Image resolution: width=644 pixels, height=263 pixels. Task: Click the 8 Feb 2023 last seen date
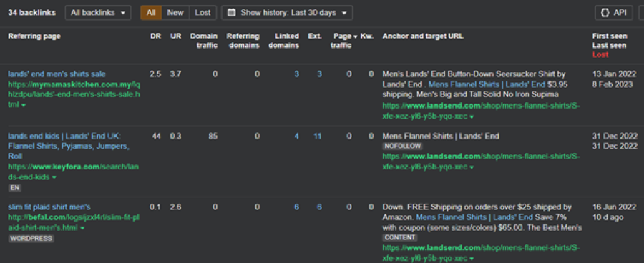coord(613,84)
